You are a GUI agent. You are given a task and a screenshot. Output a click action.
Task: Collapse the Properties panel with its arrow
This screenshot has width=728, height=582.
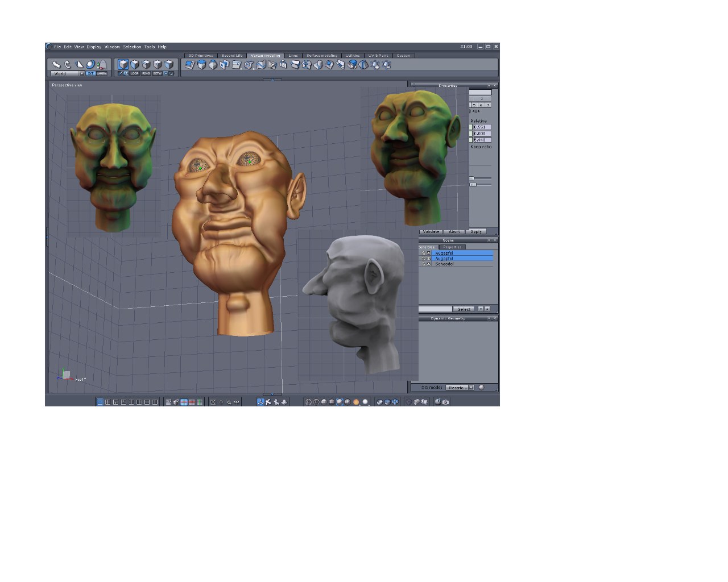point(489,86)
